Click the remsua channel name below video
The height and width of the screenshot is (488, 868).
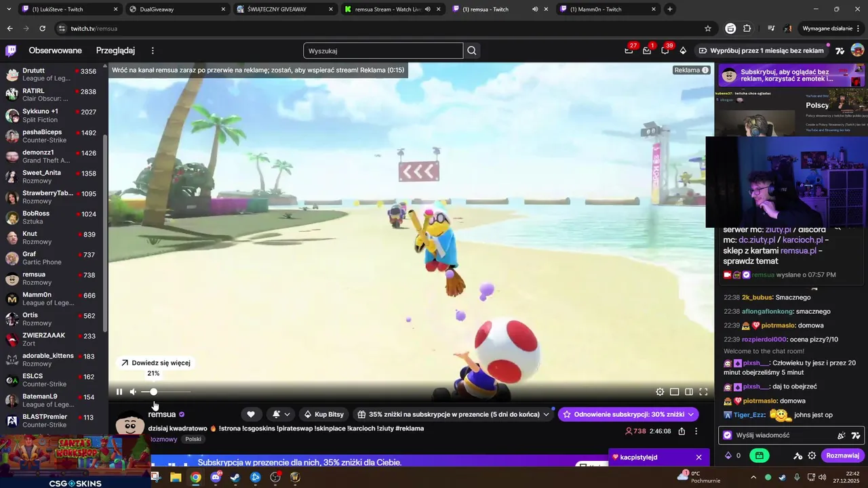[162, 414]
